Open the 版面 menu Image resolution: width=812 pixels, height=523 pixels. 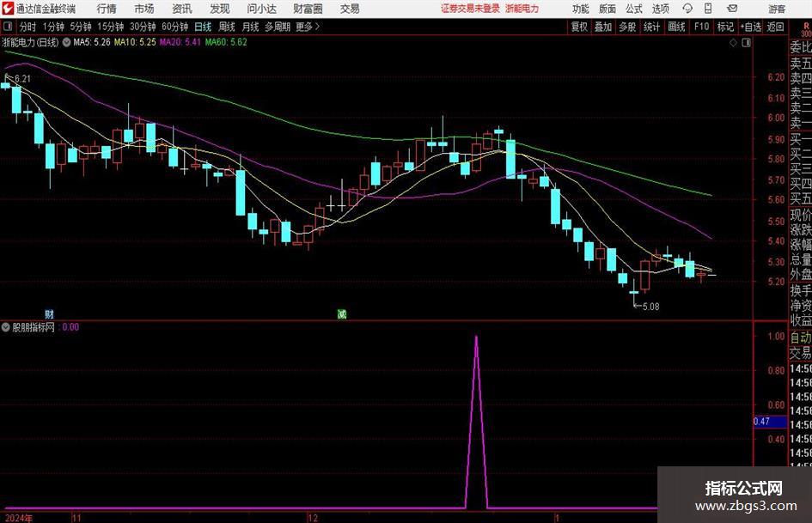[x=607, y=9]
